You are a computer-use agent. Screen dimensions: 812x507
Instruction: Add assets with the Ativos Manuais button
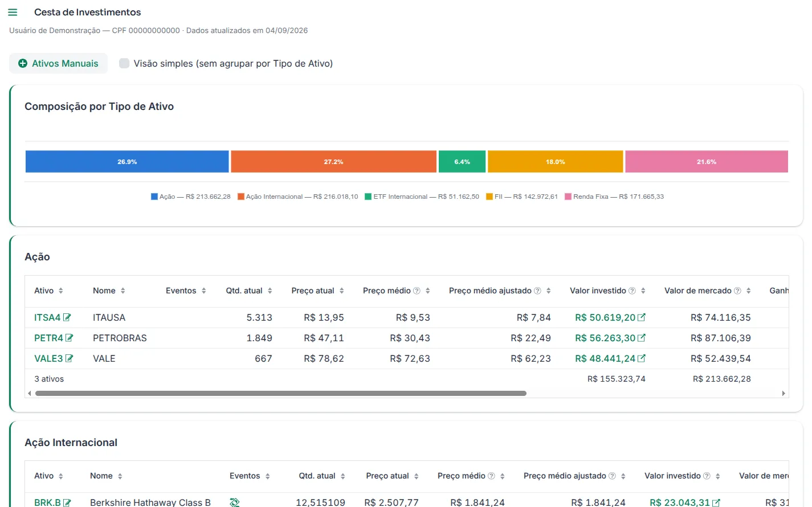pyautogui.click(x=58, y=63)
